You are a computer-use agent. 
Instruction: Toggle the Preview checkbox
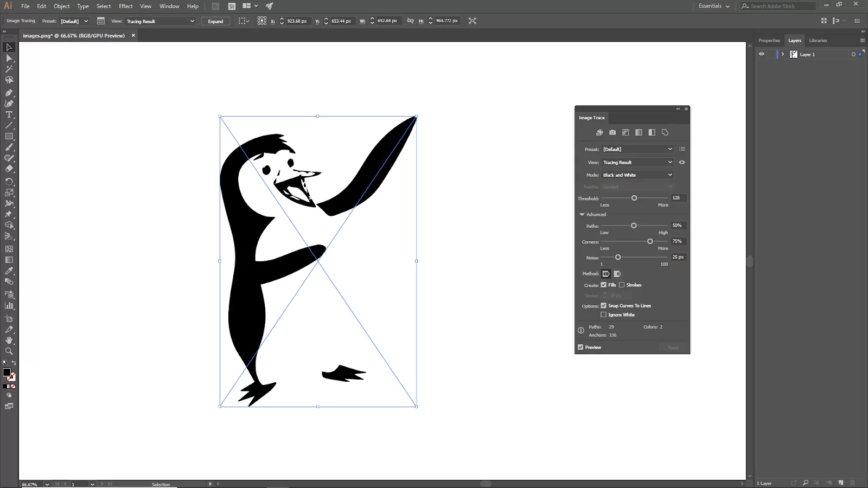point(580,347)
